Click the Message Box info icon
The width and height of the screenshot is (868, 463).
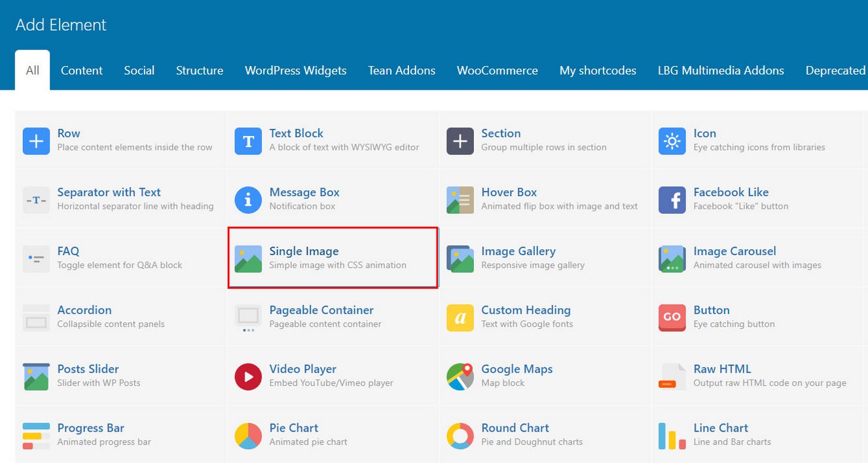(x=248, y=200)
